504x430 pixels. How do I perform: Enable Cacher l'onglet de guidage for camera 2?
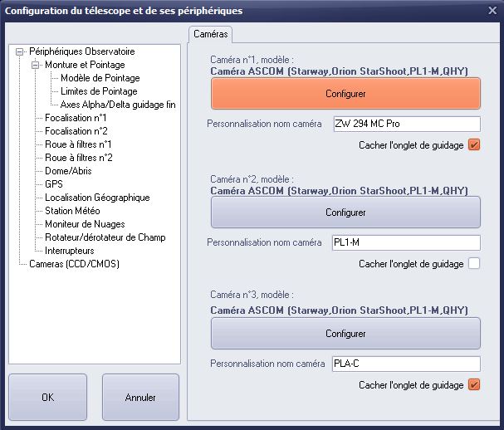pos(474,263)
